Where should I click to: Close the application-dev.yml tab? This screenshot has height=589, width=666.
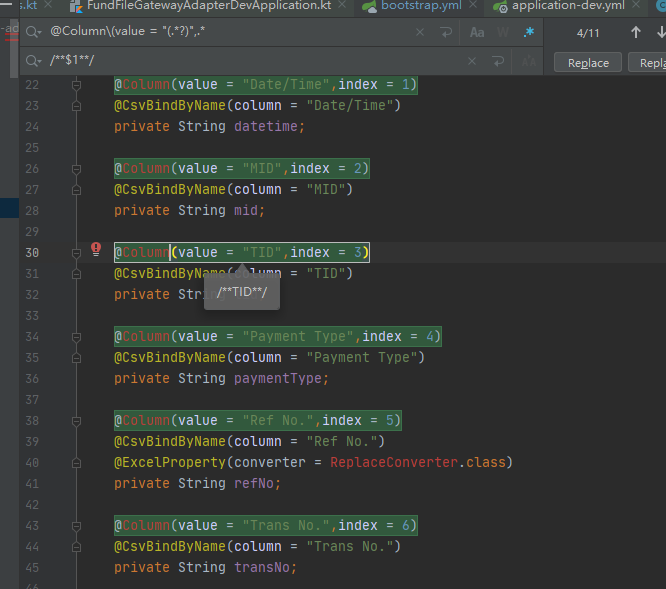pos(635,5)
